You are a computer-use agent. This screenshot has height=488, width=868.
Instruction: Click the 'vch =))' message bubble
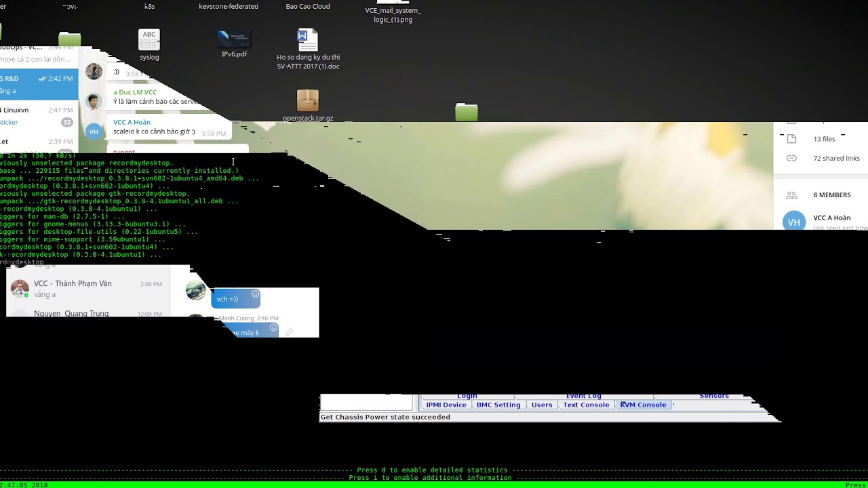click(235, 298)
